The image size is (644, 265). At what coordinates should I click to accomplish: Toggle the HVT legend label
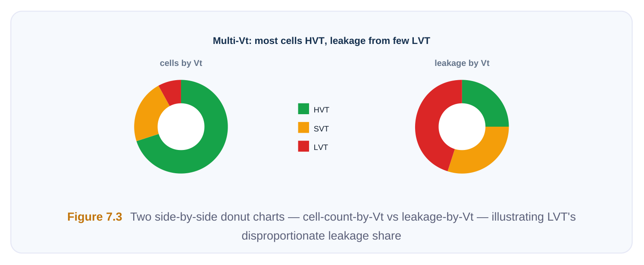(x=321, y=110)
